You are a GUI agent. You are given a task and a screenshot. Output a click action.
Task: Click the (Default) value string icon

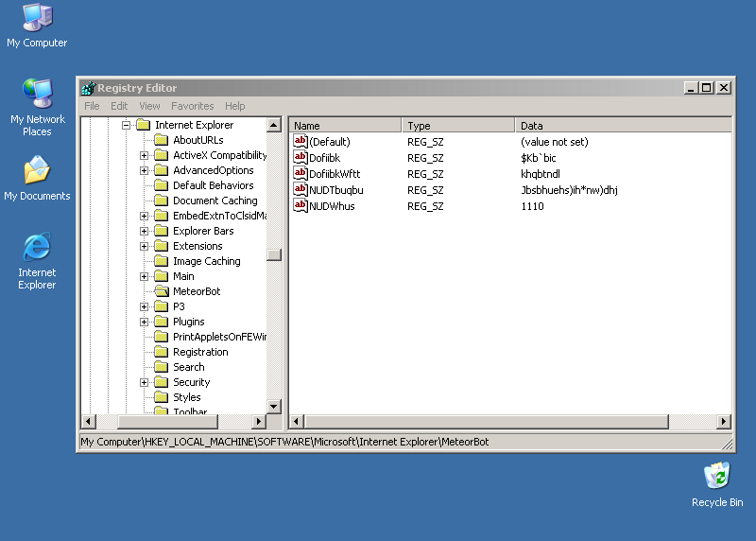point(301,142)
